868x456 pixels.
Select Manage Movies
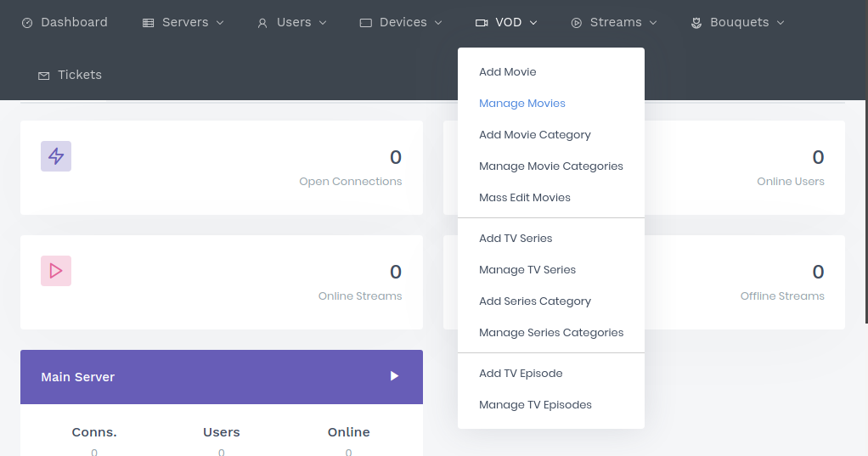[522, 104]
